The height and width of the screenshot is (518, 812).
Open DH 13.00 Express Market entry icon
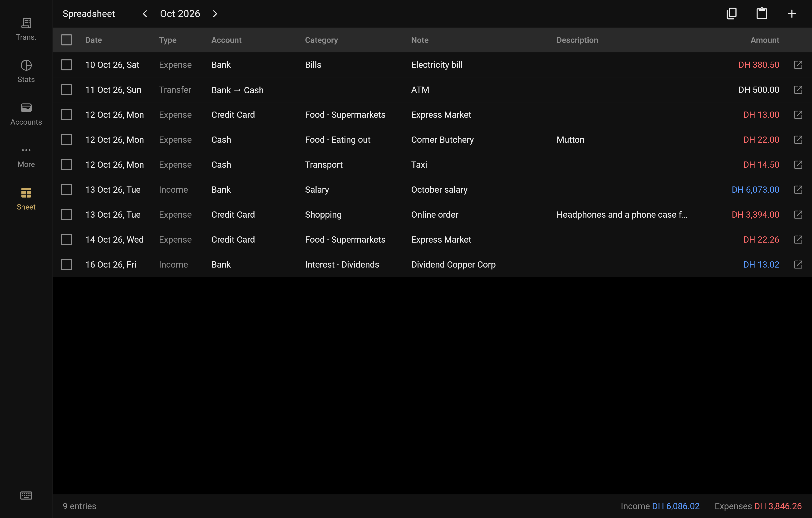[798, 115]
